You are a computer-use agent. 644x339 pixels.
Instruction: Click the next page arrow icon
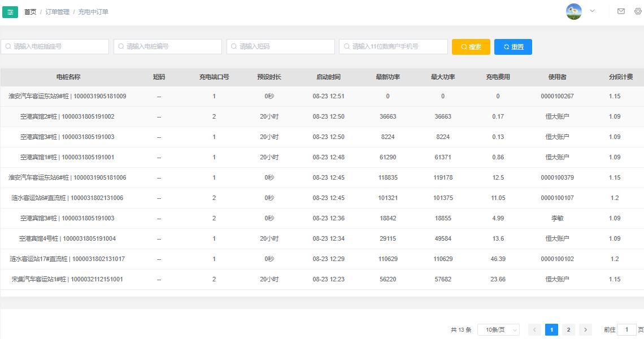click(x=586, y=329)
